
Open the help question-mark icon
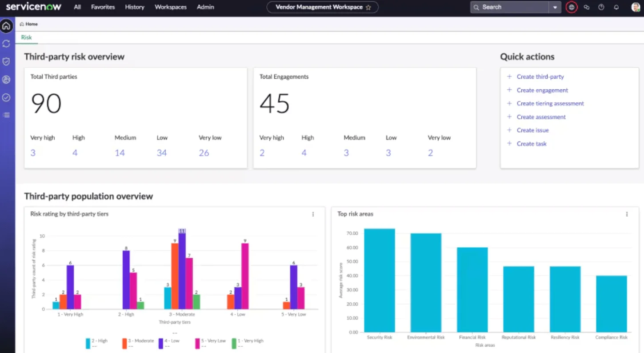(x=601, y=7)
